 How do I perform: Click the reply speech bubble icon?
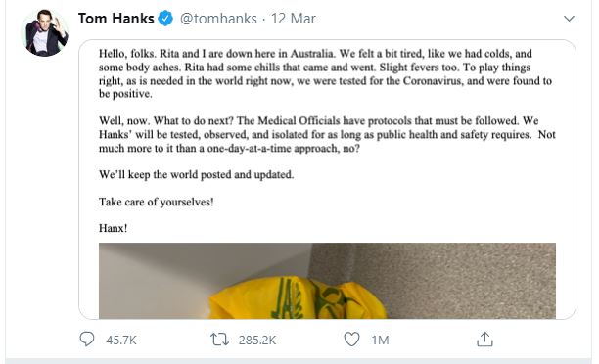click(x=87, y=340)
